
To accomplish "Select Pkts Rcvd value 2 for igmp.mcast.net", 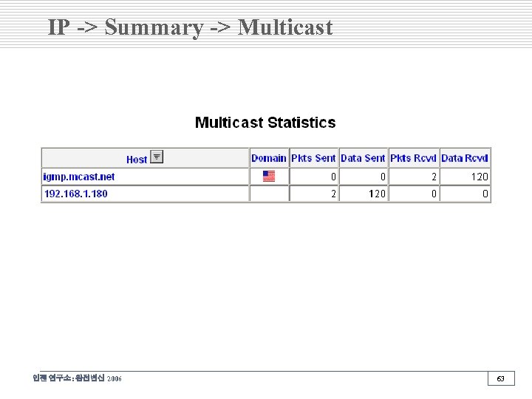I will (434, 177).
